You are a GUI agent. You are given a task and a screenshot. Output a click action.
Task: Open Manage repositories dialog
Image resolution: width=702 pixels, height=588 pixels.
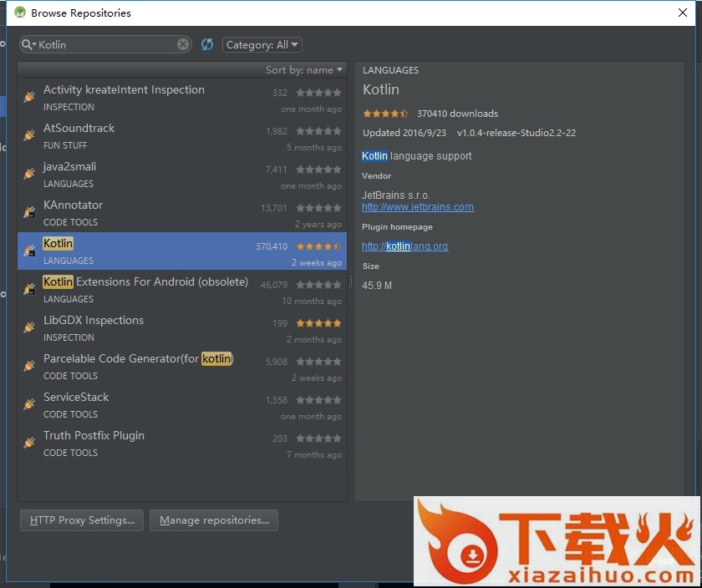pyautogui.click(x=214, y=520)
